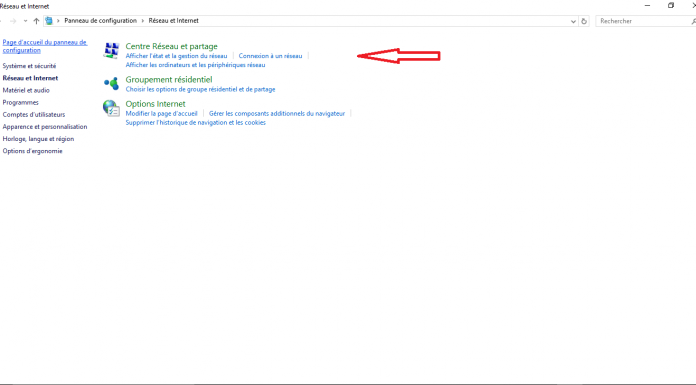Image resolution: width=696 pixels, height=385 pixels.
Task: Click Afficher l'état et la gestion du réseau
Action: 176,56
